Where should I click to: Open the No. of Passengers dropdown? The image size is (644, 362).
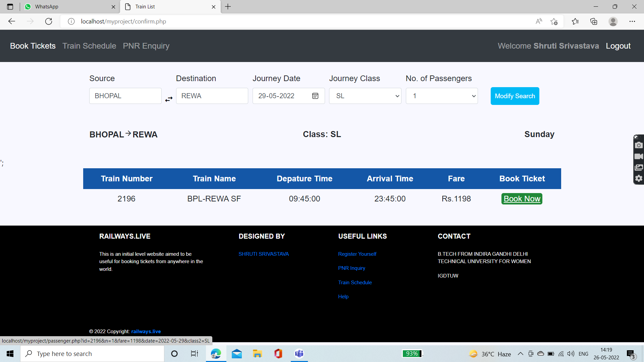(x=442, y=96)
